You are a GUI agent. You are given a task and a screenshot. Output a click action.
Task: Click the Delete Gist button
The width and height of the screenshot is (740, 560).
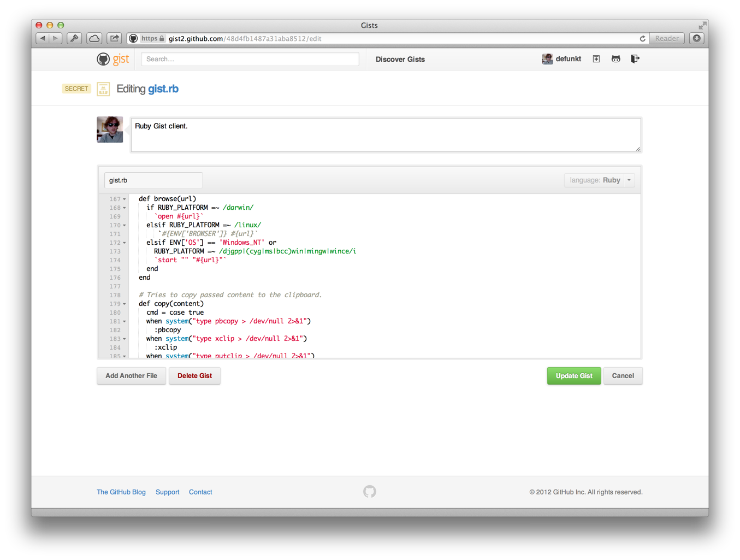pyautogui.click(x=194, y=376)
